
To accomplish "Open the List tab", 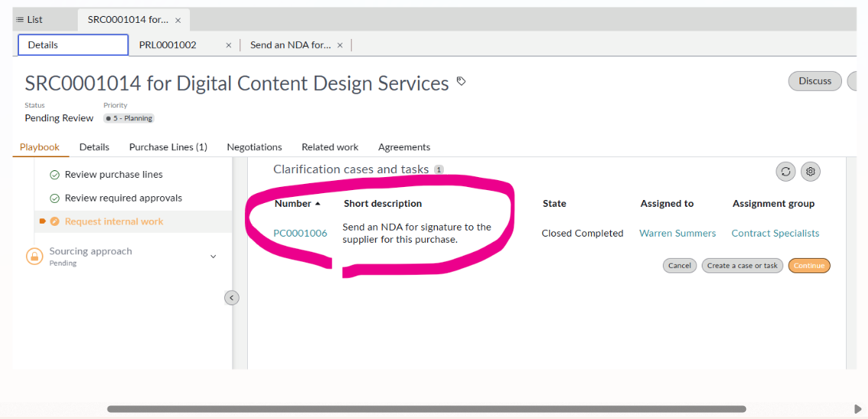I will tap(29, 20).
